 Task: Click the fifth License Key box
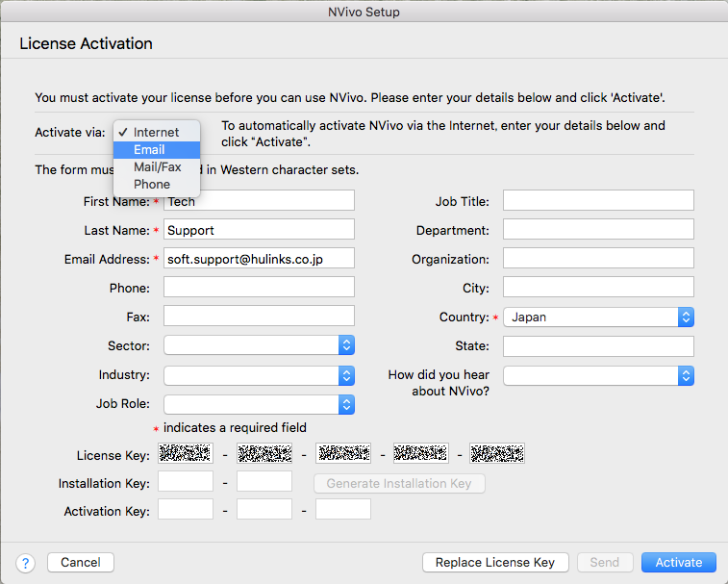coord(497,453)
